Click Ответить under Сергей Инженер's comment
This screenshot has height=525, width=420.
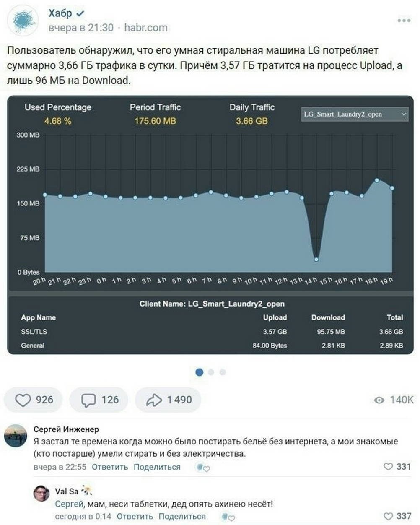pyautogui.click(x=110, y=467)
